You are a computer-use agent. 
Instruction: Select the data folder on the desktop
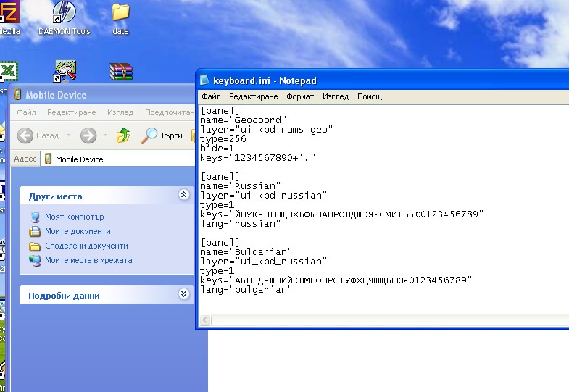click(120, 13)
